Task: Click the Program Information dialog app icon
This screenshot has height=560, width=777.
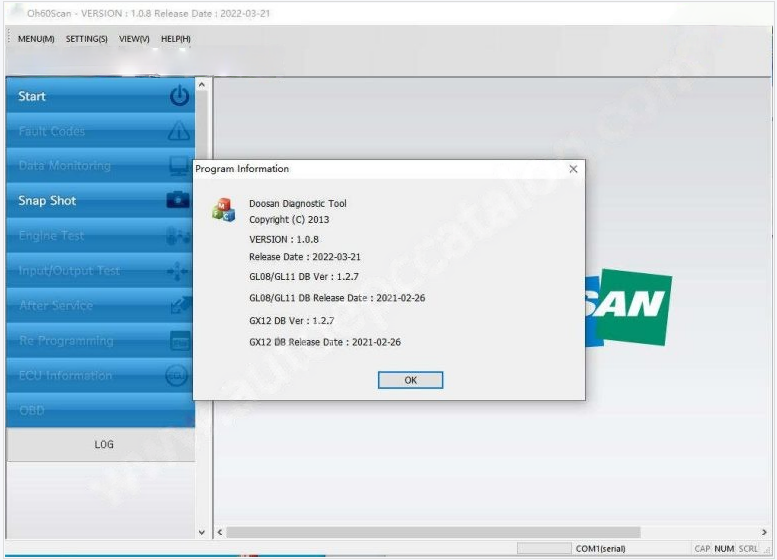Action: pos(223,210)
